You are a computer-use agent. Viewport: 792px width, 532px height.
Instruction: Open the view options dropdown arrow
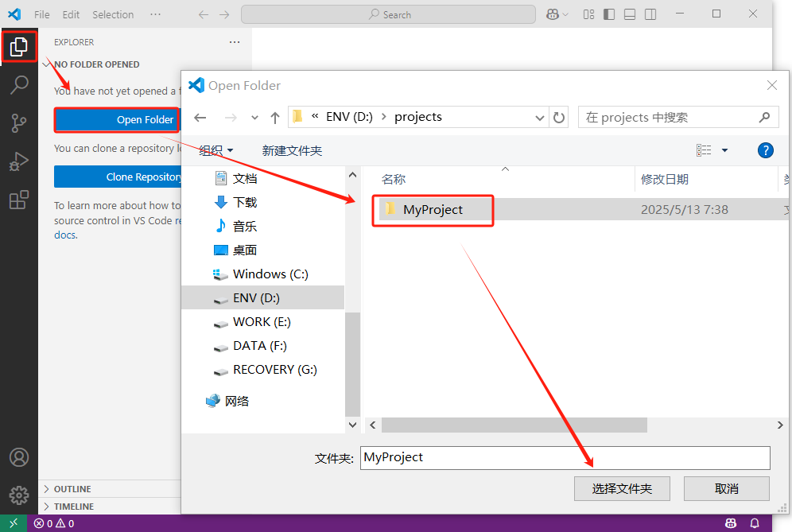[724, 150]
